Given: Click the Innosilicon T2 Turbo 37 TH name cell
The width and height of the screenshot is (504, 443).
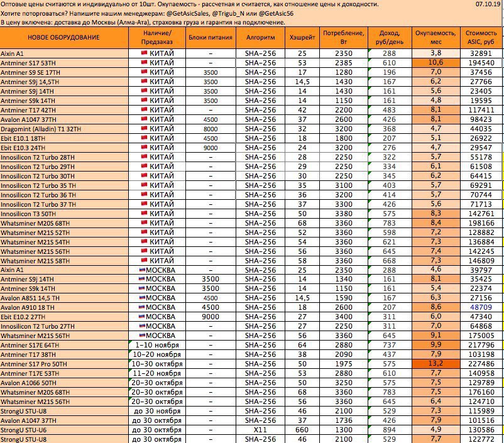Looking at the screenshot, I should point(64,204).
